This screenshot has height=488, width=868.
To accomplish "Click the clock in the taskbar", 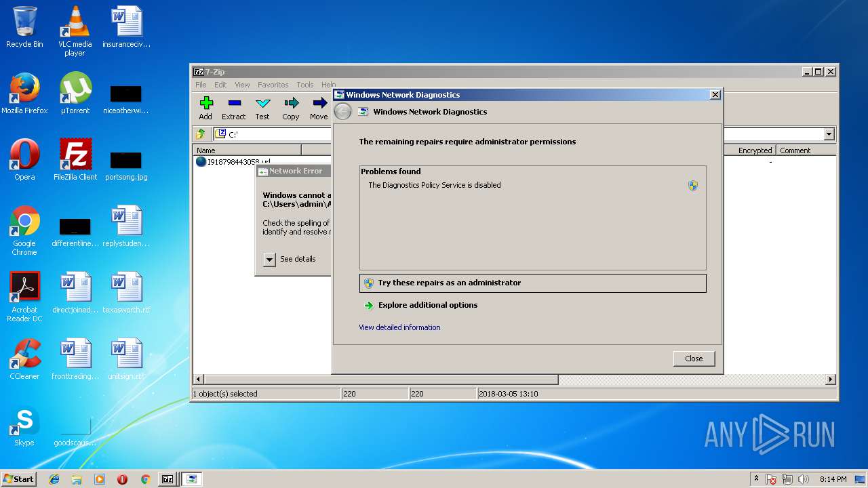I will pyautogui.click(x=833, y=479).
